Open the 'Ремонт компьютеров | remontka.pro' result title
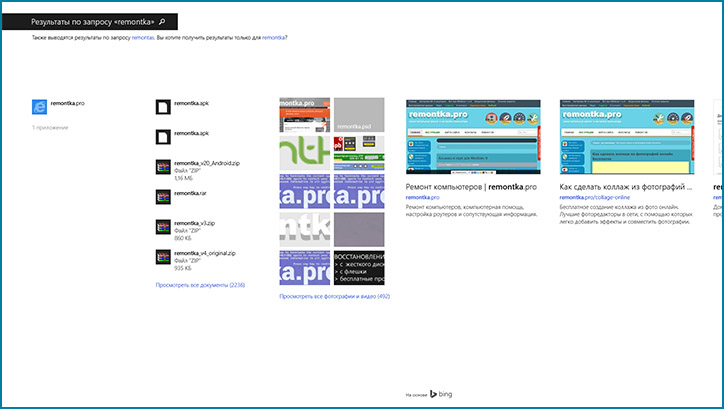This screenshot has width=724, height=409. (x=471, y=187)
